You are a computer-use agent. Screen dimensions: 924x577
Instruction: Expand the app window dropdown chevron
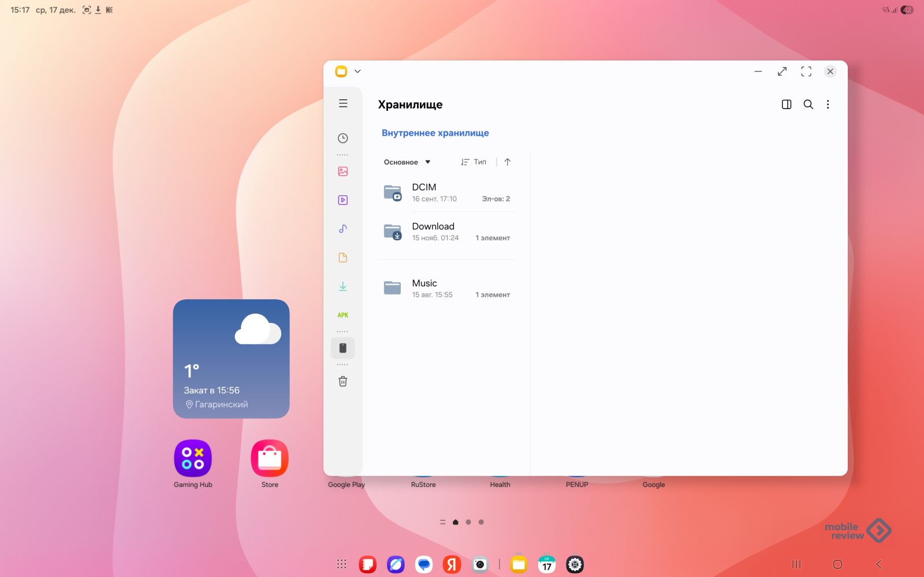357,72
